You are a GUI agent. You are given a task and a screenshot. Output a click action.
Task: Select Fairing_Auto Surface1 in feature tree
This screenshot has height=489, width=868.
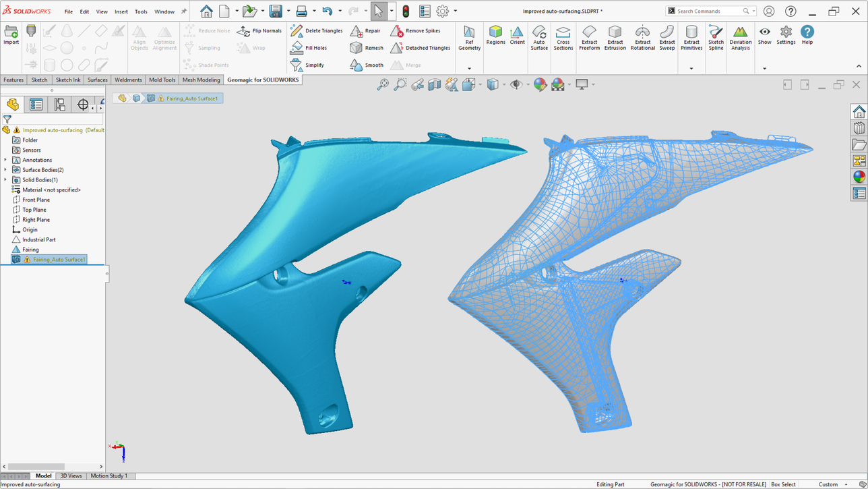49,260
